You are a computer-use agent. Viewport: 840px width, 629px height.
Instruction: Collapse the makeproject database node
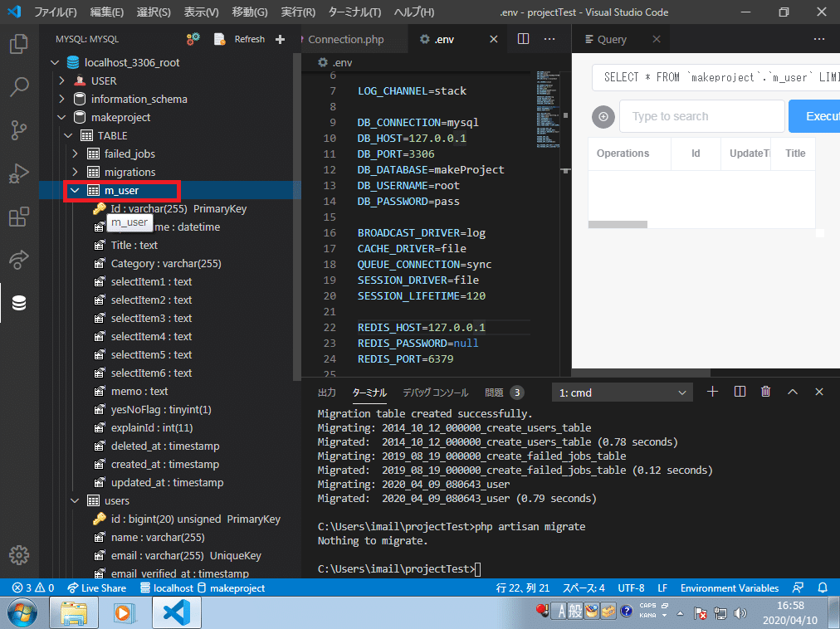[61, 117]
